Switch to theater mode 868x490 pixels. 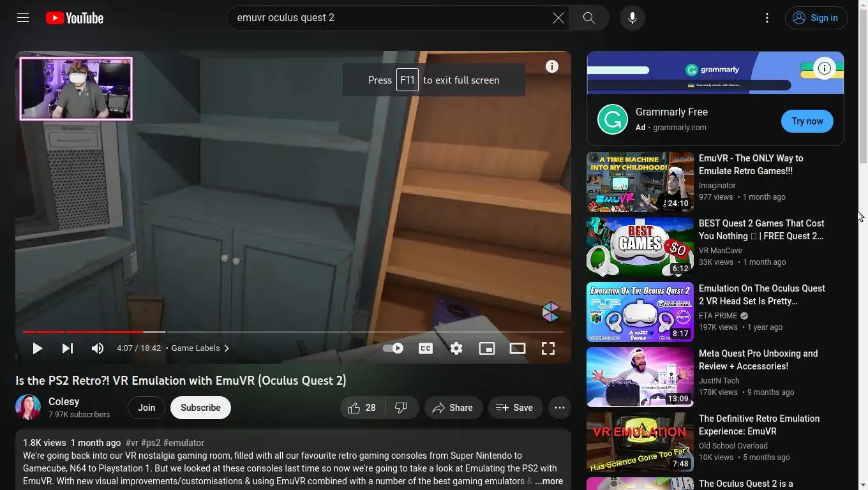(x=518, y=348)
